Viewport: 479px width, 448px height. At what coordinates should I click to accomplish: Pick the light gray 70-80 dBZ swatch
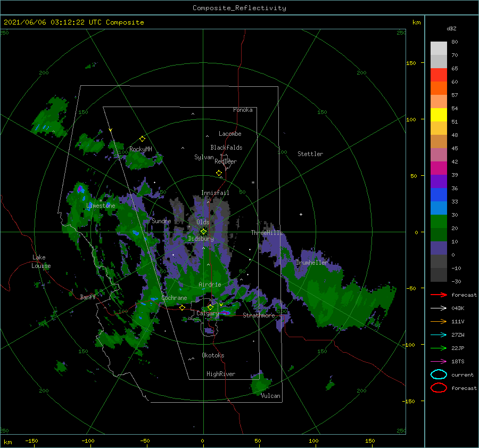coord(439,48)
